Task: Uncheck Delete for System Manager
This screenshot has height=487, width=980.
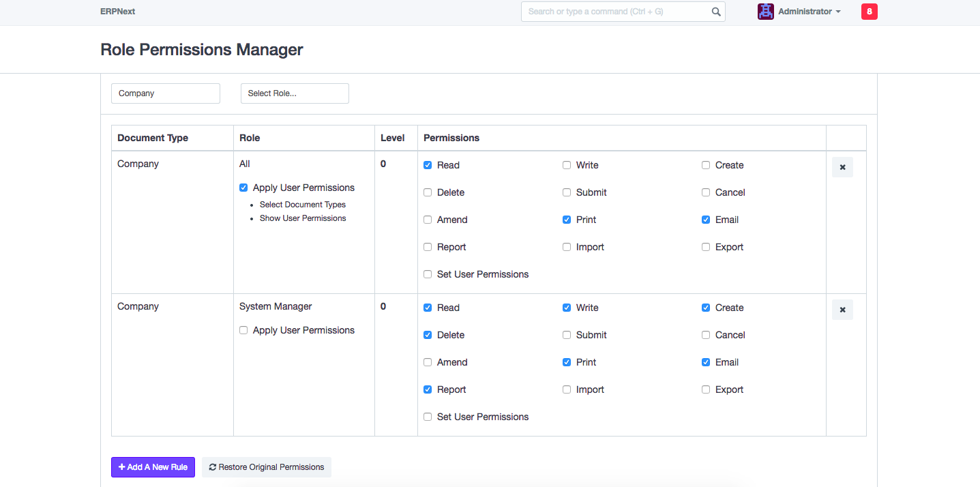Action: click(428, 335)
